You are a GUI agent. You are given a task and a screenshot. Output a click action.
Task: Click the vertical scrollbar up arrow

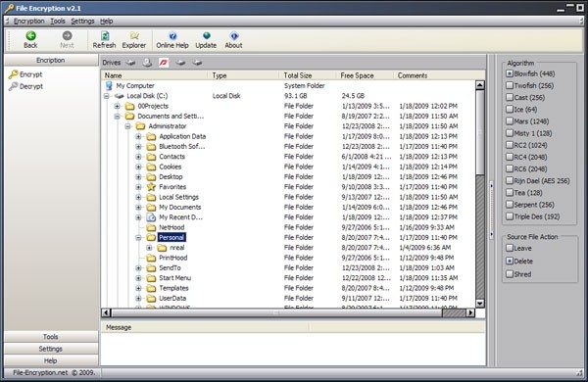(480, 85)
